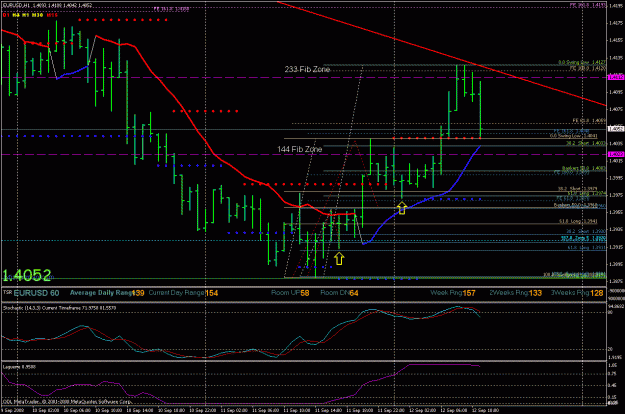The height and width of the screenshot is (414, 625).
Task: Click the 'FE 61.8 1.4069' level label
Action: tap(589, 120)
